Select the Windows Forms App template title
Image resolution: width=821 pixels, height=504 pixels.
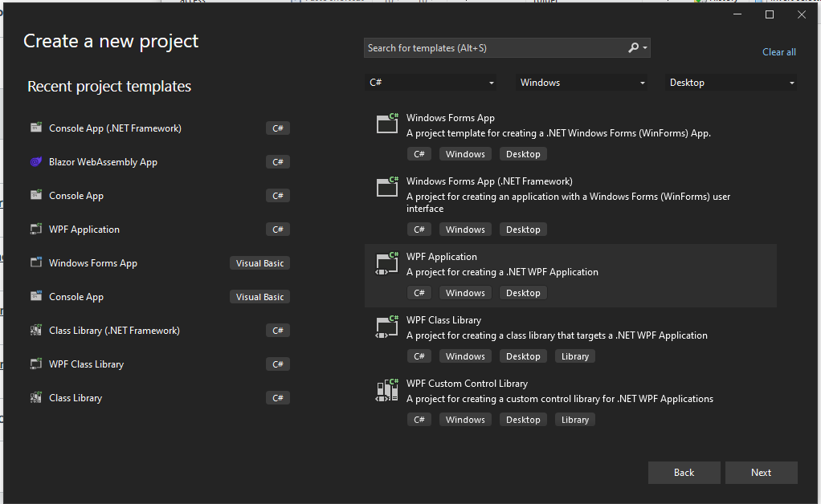coord(451,118)
